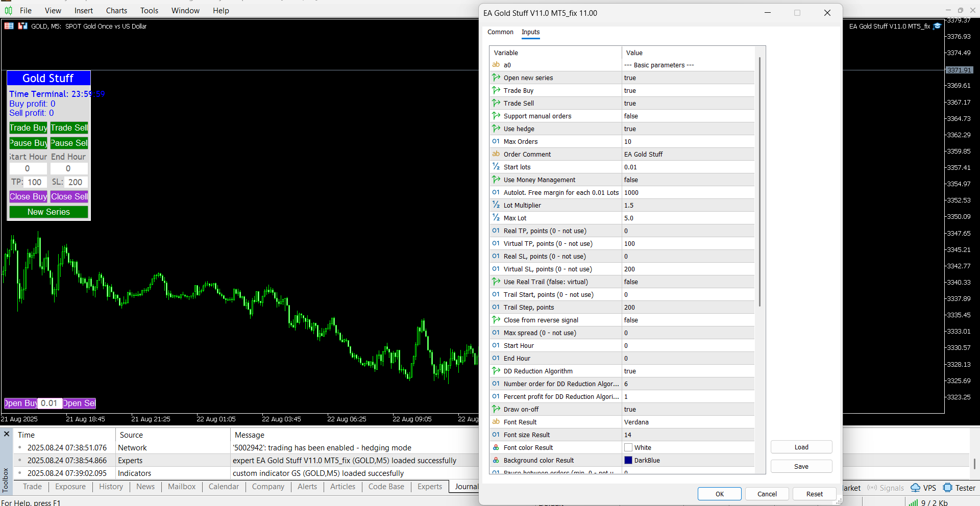Viewport: 980px width, 506px height.
Task: Click the EA graduation cap icon on chart
Action: click(937, 26)
